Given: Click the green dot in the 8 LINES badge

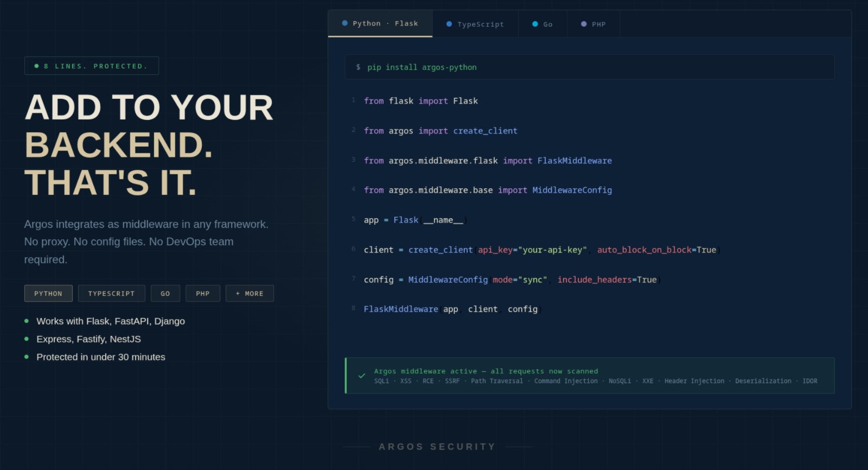Looking at the screenshot, I should click(37, 66).
